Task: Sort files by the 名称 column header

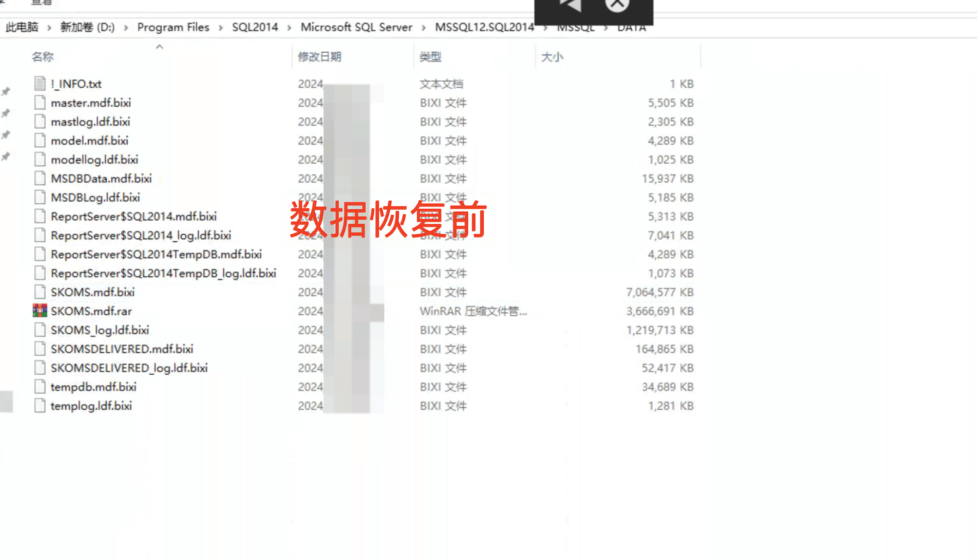Action: 43,57
